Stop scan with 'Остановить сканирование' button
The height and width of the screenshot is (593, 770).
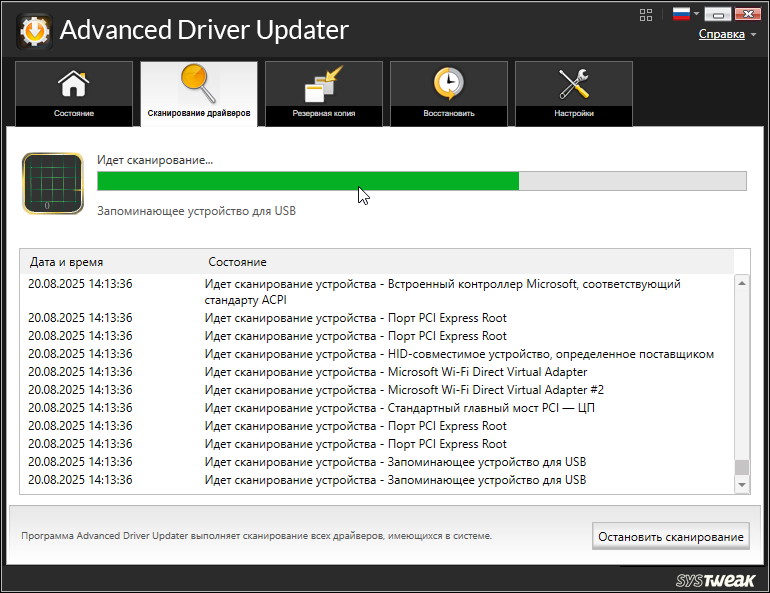pyautogui.click(x=670, y=537)
